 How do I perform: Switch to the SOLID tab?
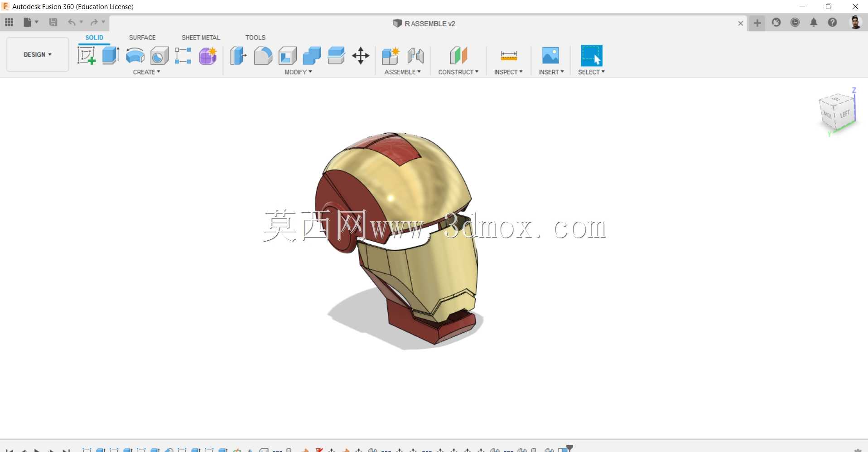point(94,38)
